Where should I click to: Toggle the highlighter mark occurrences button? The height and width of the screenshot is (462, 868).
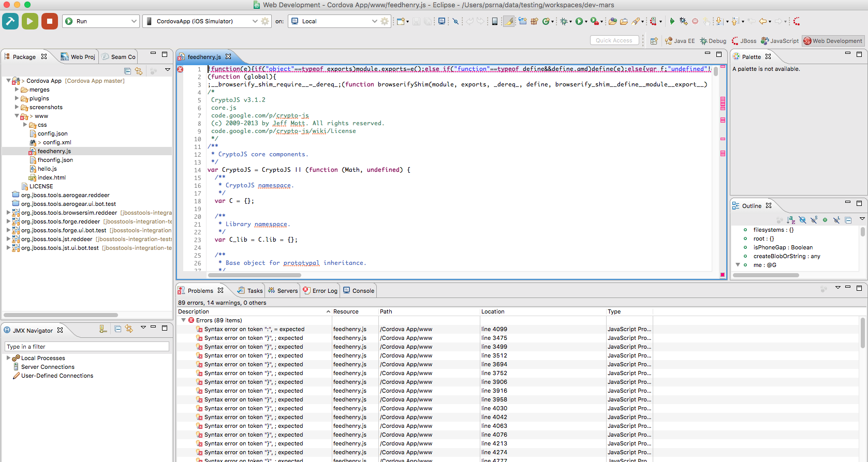pyautogui.click(x=509, y=21)
